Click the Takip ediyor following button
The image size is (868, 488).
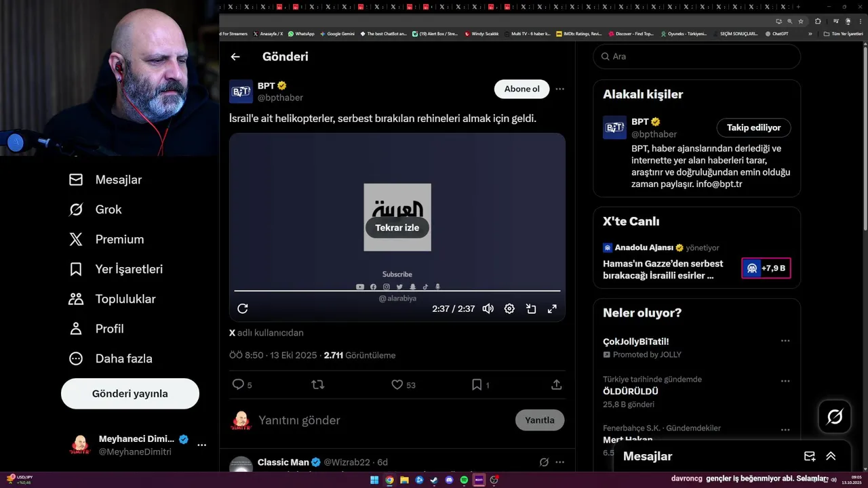click(x=753, y=127)
